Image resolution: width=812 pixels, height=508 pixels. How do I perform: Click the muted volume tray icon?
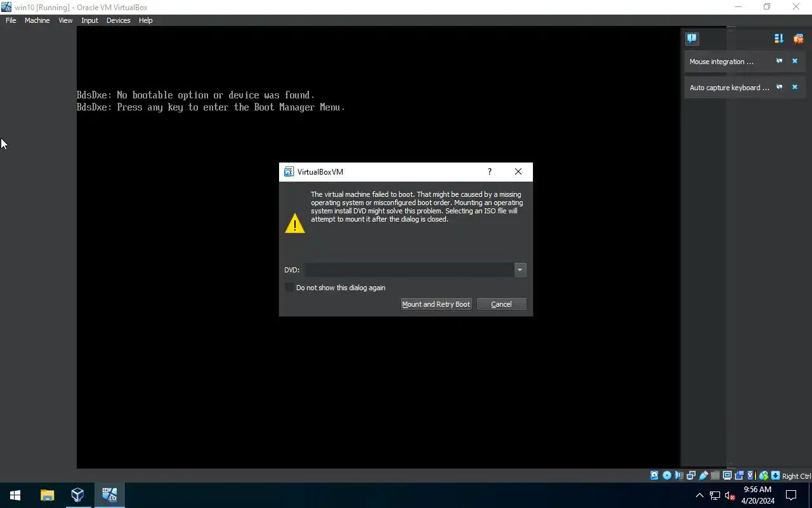[x=730, y=495]
